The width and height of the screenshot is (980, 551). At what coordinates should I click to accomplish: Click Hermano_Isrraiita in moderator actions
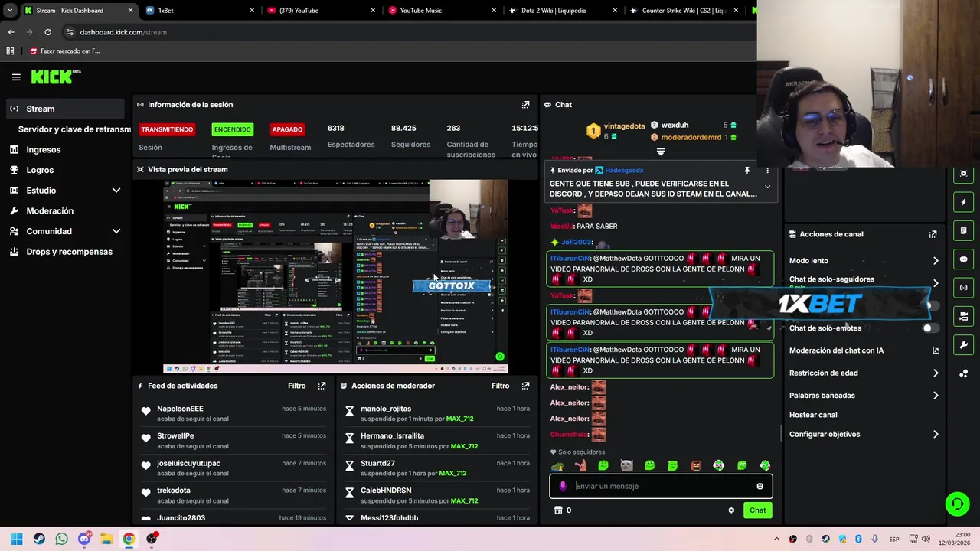tap(392, 436)
